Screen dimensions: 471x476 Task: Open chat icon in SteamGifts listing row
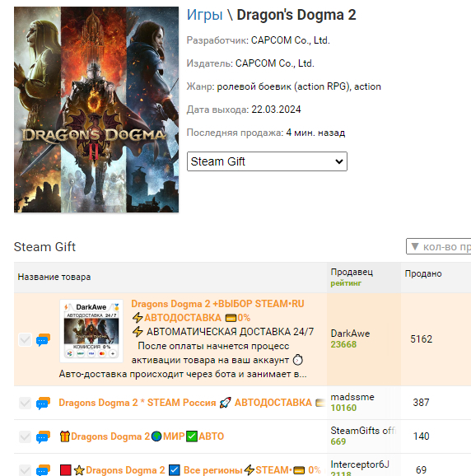point(43,436)
